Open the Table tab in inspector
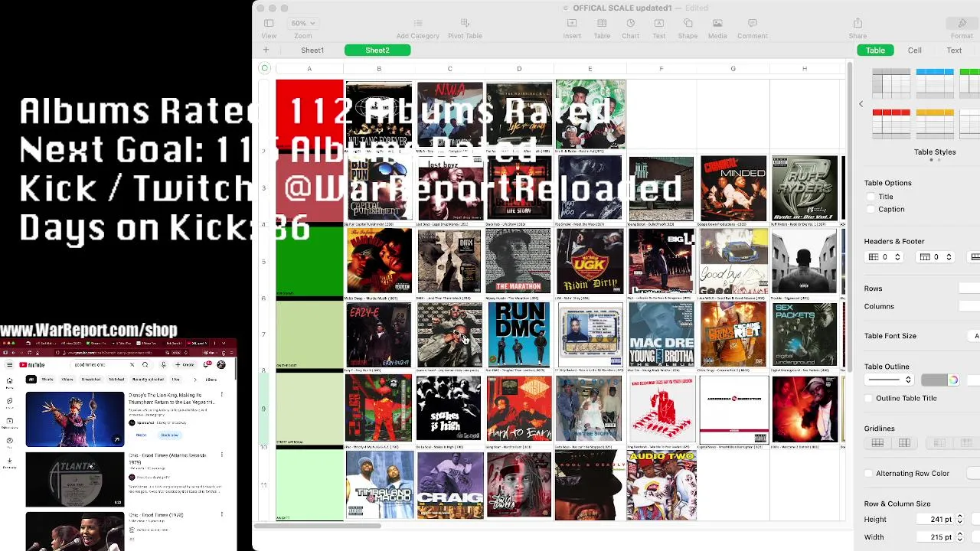The width and height of the screenshot is (980, 551). (875, 51)
